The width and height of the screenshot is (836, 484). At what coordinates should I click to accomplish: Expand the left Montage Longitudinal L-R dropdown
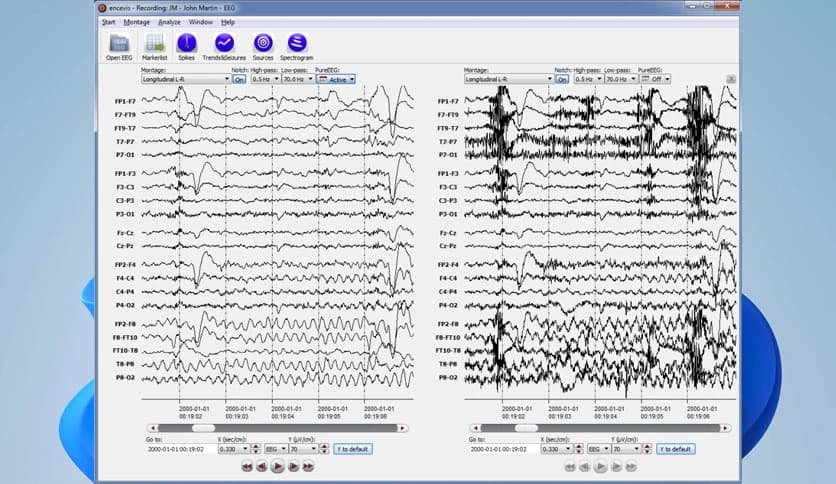[185, 79]
